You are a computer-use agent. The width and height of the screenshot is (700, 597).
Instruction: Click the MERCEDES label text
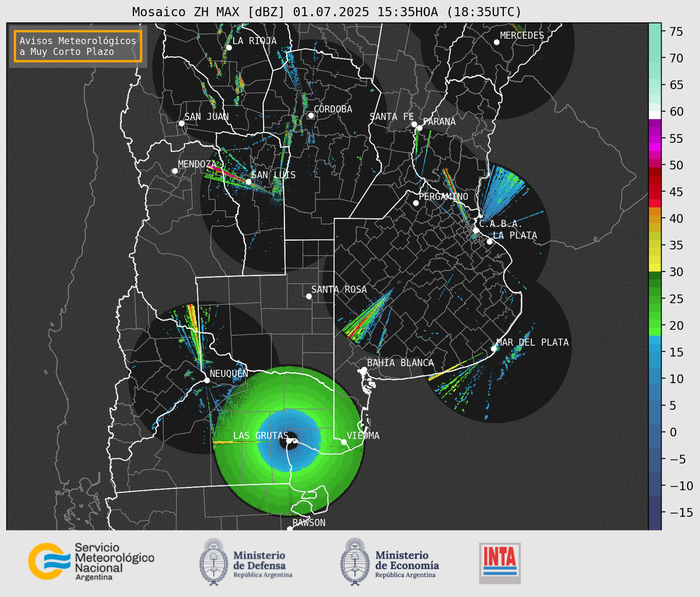(x=522, y=36)
